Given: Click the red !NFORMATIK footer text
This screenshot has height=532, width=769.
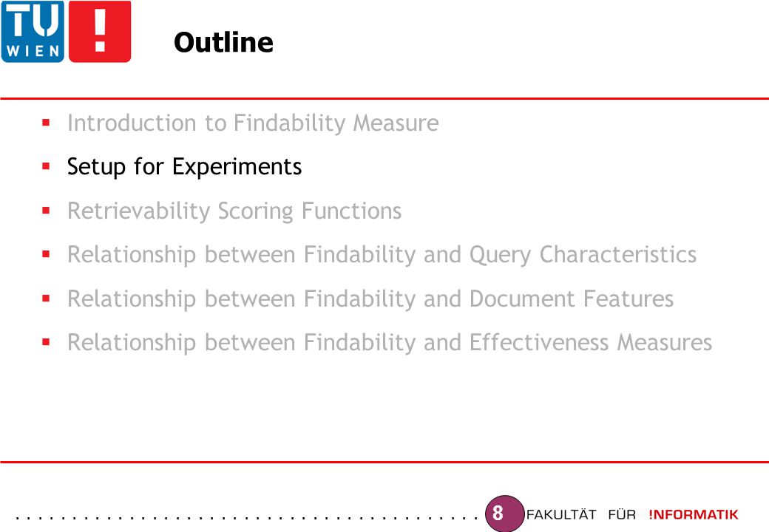Looking at the screenshot, I should (x=694, y=514).
